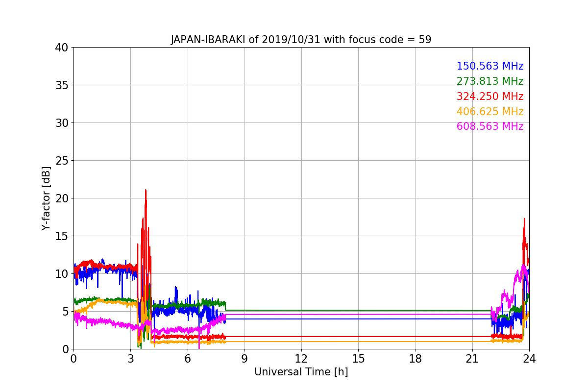Click the y-axis tick label 35
The image size is (588, 392).
click(62, 85)
